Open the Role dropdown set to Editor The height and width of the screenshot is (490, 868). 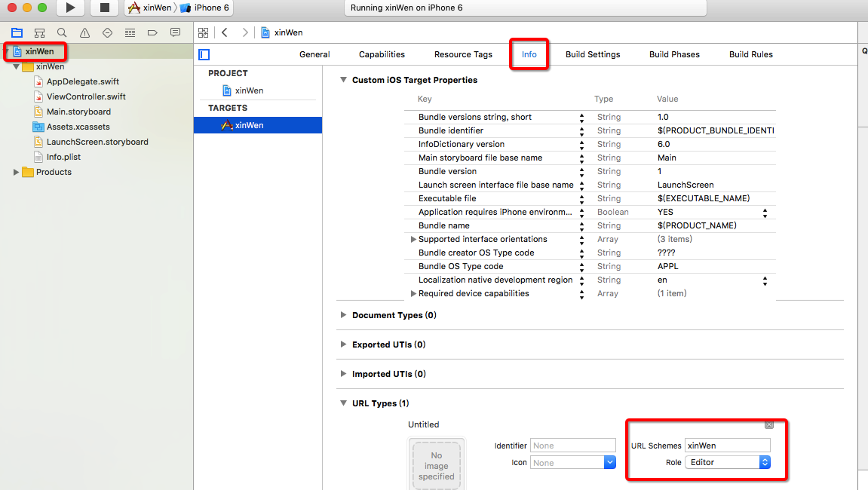(x=727, y=462)
